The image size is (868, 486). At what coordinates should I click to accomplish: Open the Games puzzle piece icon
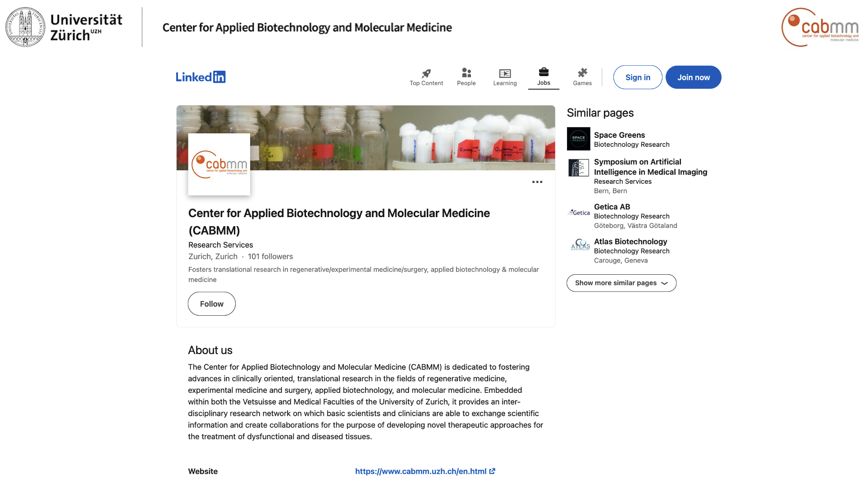click(582, 73)
